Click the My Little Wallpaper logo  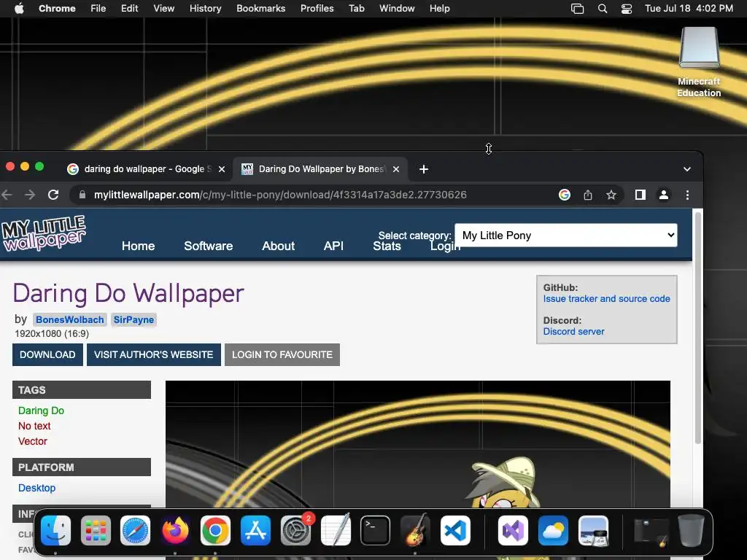click(43, 233)
